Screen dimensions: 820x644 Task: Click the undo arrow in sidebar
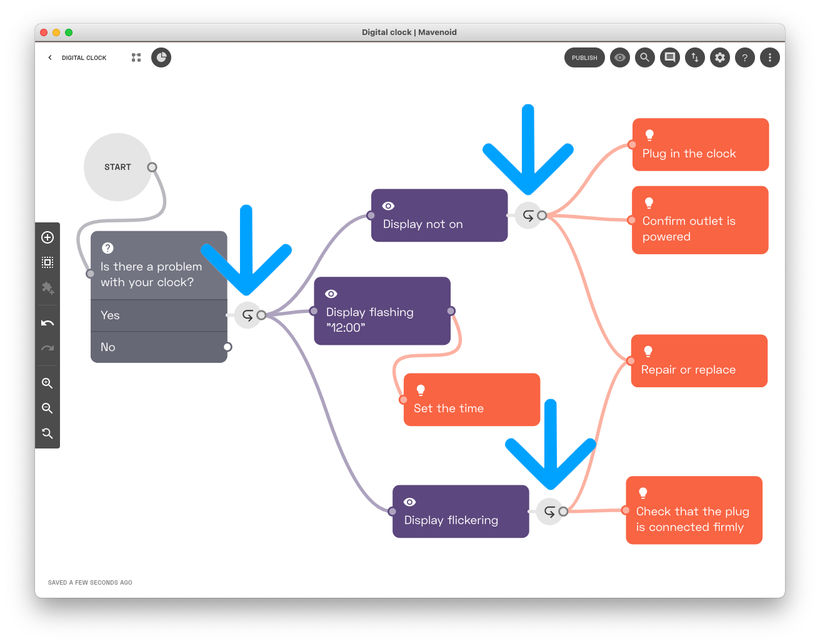[x=47, y=323]
